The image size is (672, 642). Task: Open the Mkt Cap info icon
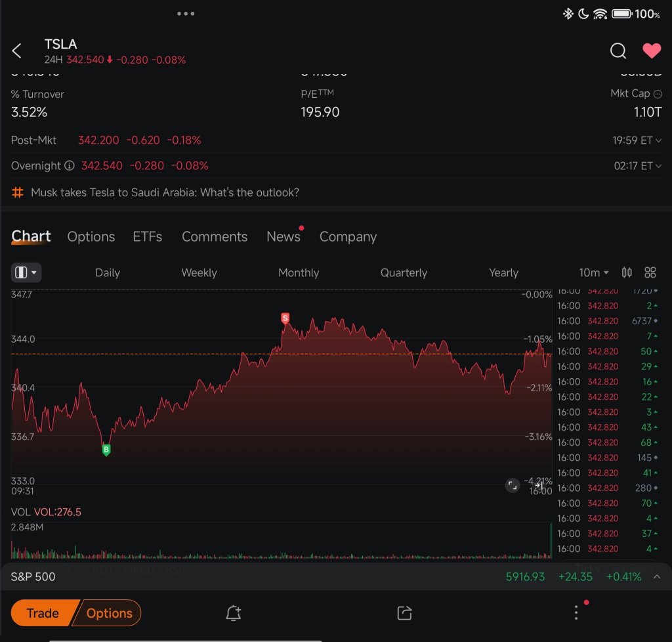[658, 94]
